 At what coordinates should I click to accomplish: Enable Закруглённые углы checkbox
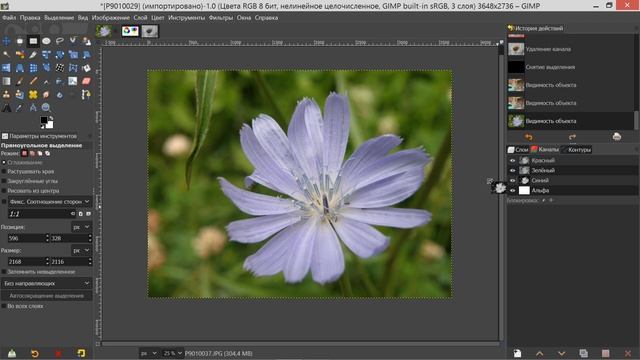tap(4, 181)
